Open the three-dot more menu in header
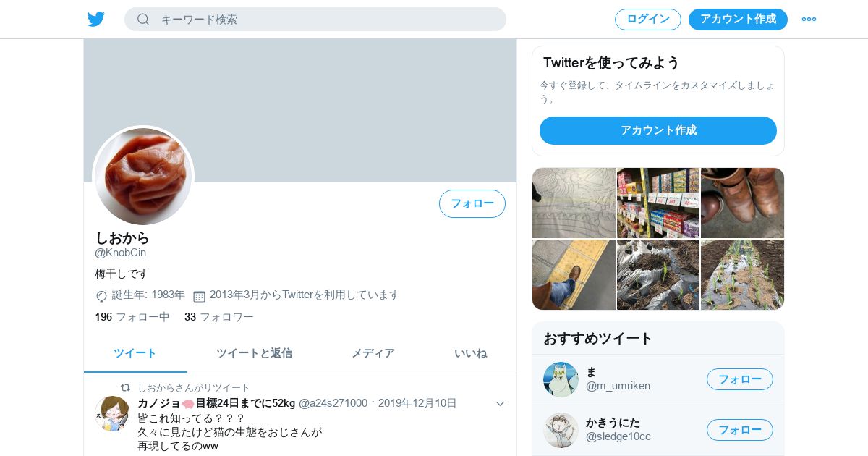868x456 pixels. (x=809, y=20)
